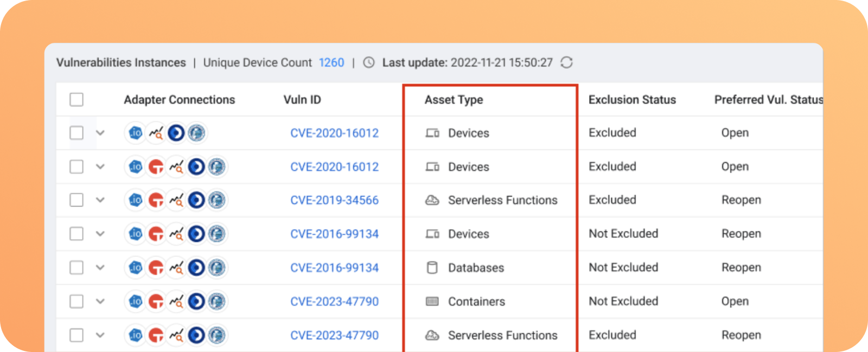Click the refresh icon beside Last update
The height and width of the screenshot is (352, 868).
[566, 62]
